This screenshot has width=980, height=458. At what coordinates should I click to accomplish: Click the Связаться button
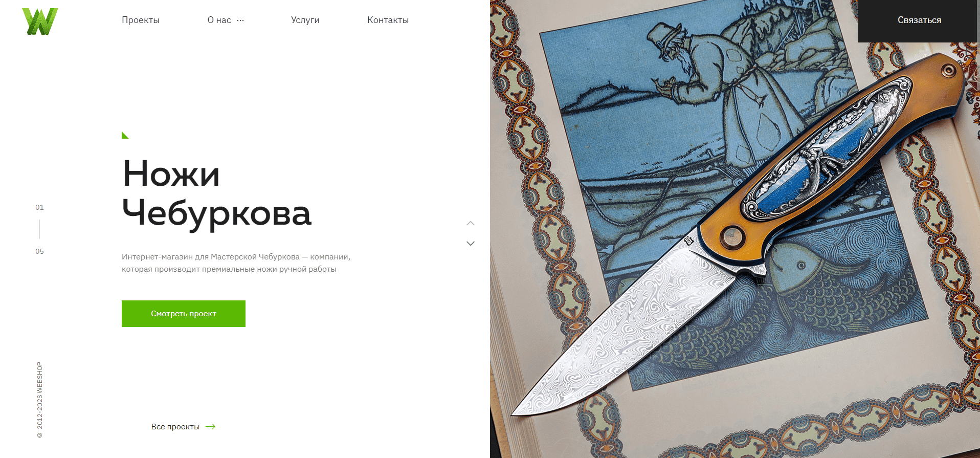919,20
